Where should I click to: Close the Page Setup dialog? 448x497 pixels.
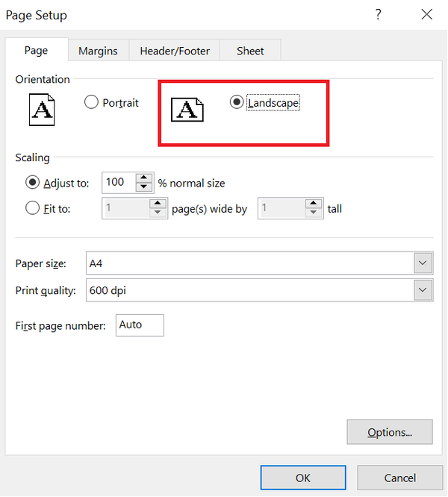point(427,14)
